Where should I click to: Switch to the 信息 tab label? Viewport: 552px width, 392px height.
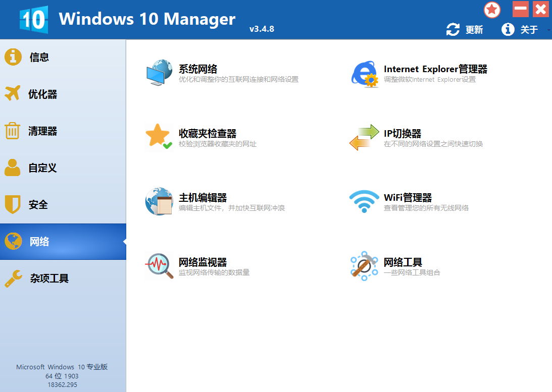point(39,58)
